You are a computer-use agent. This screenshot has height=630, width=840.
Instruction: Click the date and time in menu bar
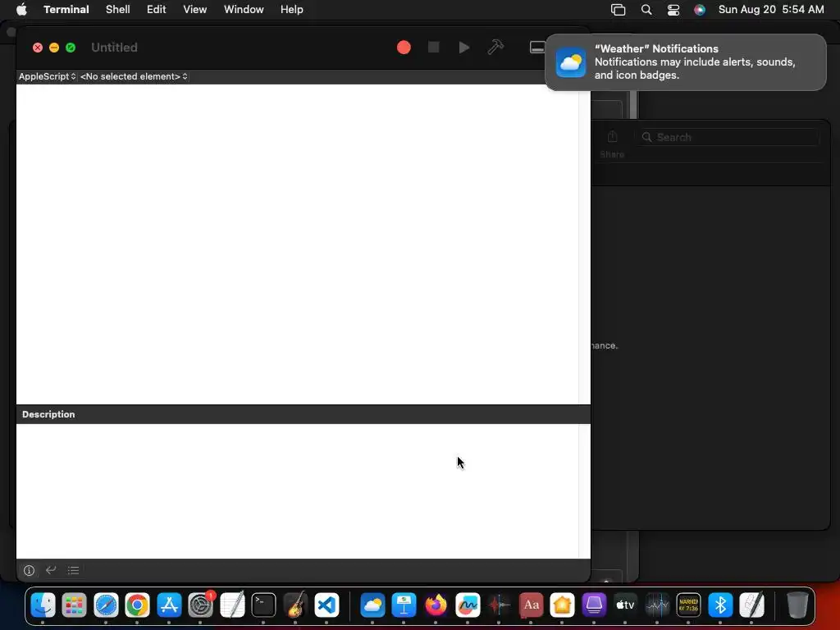click(771, 9)
